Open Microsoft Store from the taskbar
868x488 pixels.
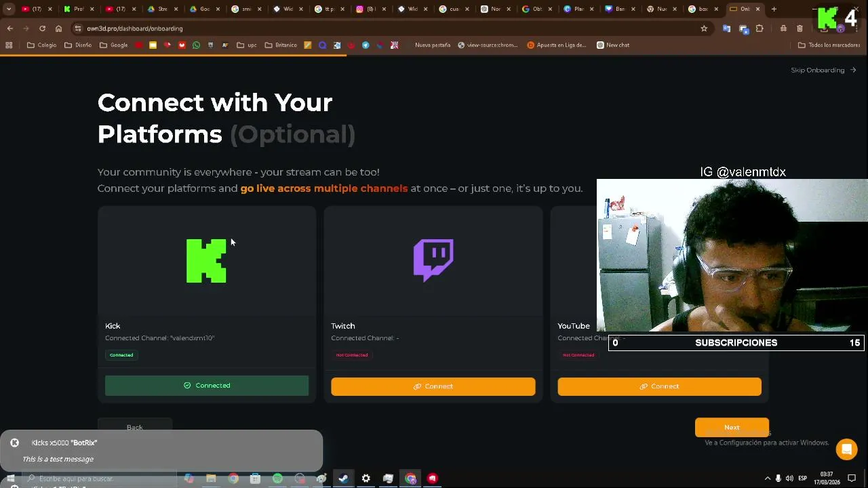tap(255, 479)
